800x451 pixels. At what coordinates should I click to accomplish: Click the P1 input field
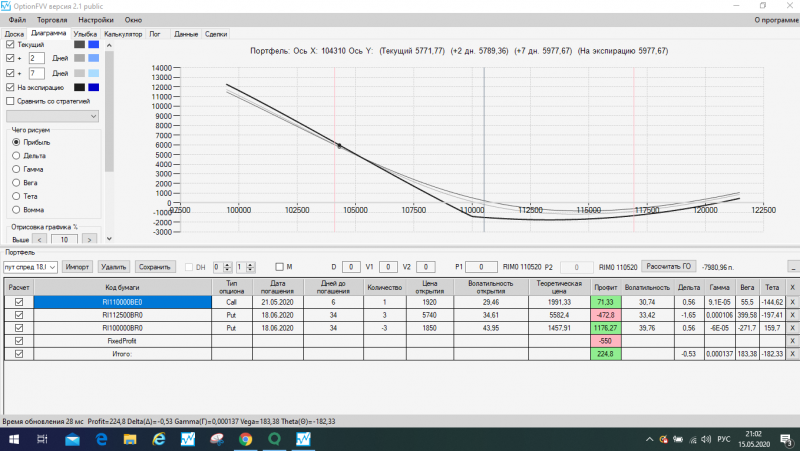click(x=481, y=267)
